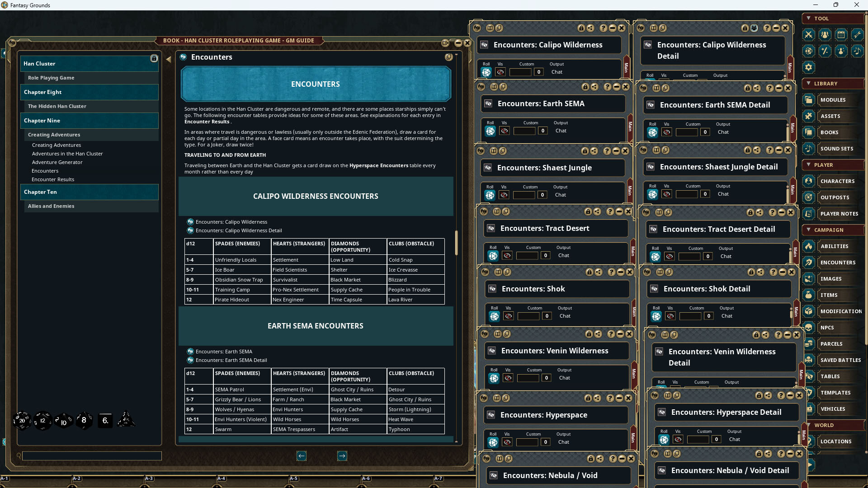Open the Calendar tool in the sidebar
868x488 pixels.
pyautogui.click(x=841, y=35)
